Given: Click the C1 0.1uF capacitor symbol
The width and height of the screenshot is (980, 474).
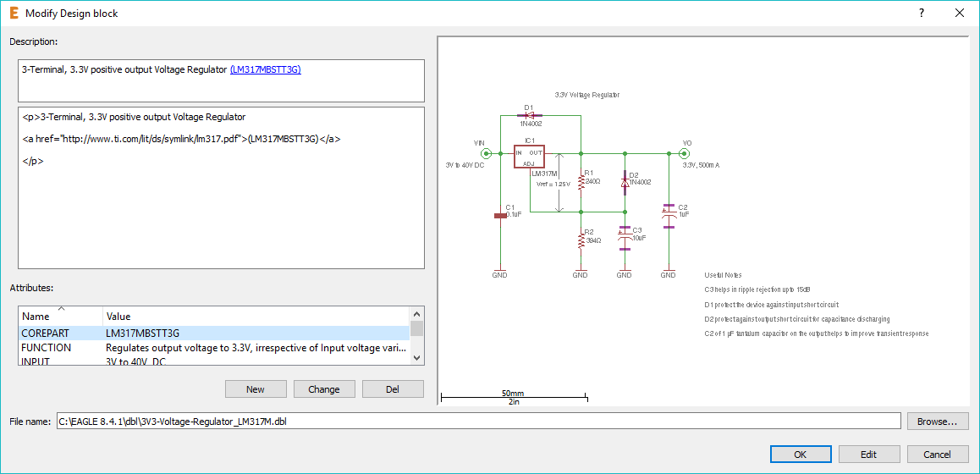Looking at the screenshot, I should tap(500, 216).
